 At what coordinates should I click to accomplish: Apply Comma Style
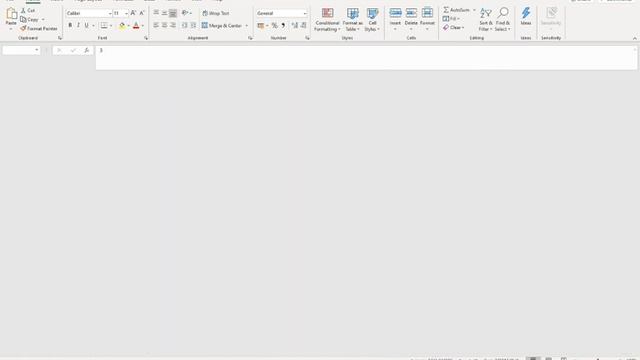click(x=283, y=25)
